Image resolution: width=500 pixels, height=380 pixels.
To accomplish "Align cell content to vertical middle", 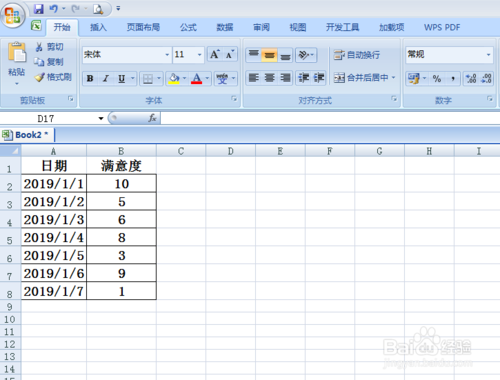I will point(269,55).
